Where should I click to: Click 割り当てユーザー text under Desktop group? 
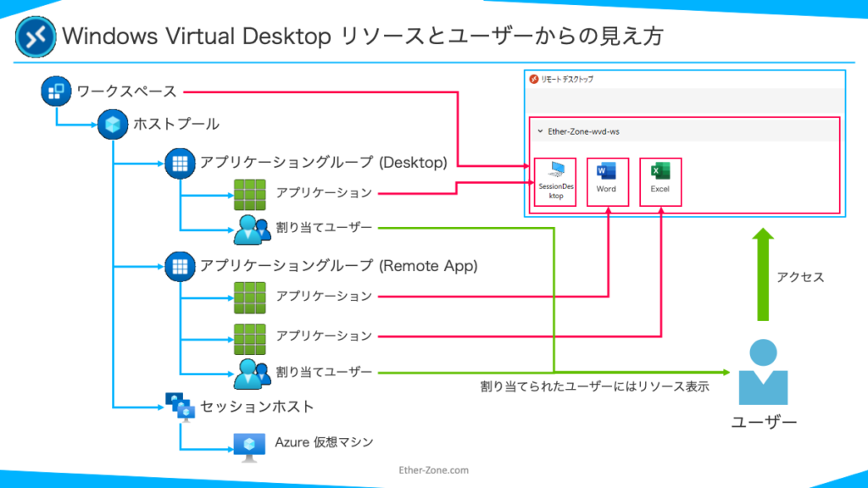click(x=324, y=227)
